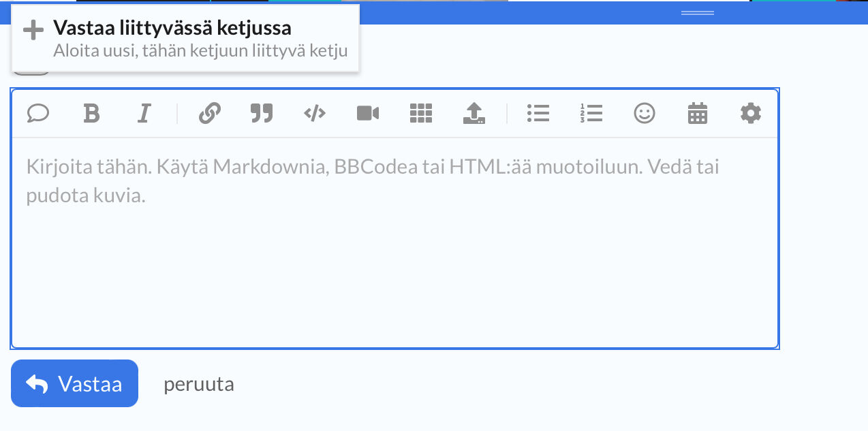The image size is (868, 431).
Task: Toggle bold formatting
Action: click(x=91, y=113)
